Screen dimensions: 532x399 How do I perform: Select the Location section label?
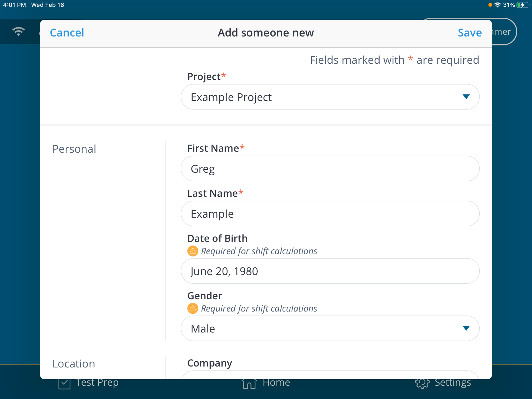[74, 364]
